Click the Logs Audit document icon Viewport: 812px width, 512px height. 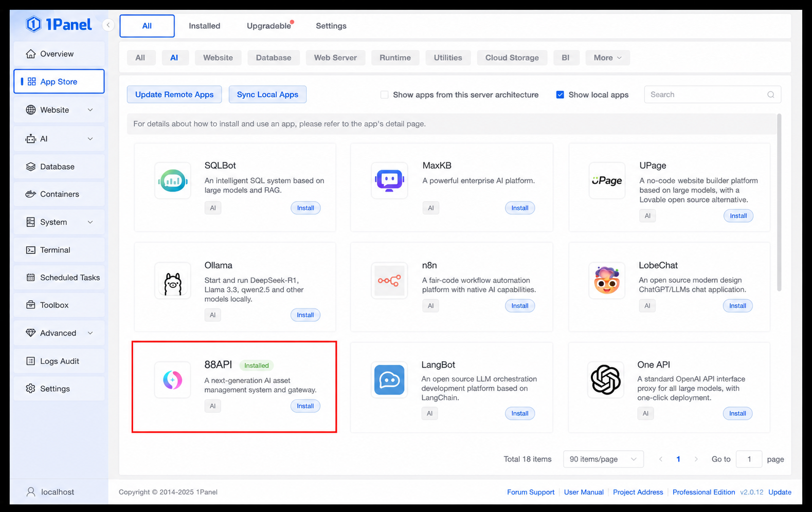coord(31,361)
